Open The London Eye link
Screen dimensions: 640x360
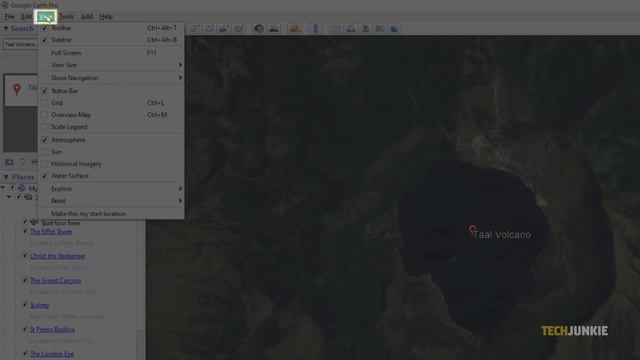[52, 354]
